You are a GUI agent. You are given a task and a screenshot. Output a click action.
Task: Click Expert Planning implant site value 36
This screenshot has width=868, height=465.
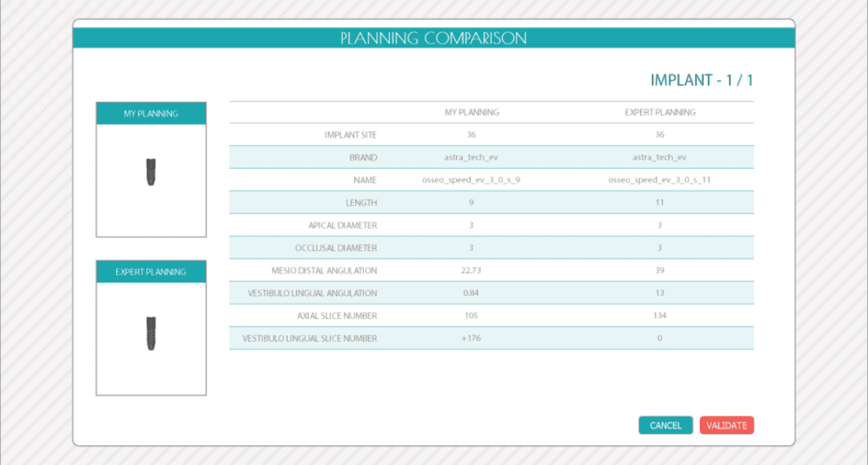click(x=660, y=135)
